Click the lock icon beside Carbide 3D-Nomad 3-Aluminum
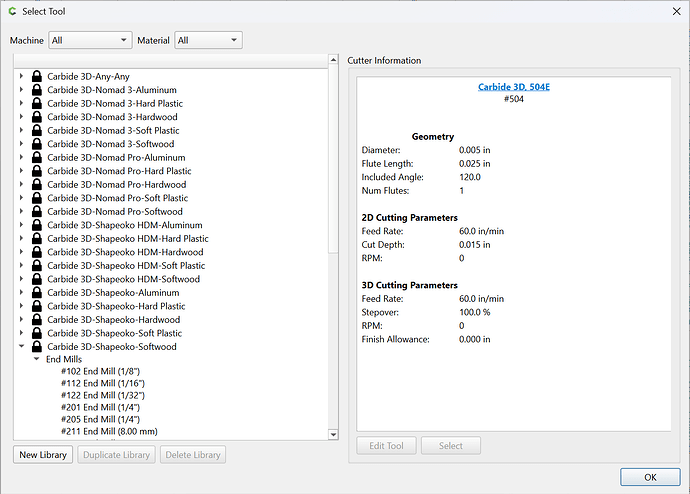Screen dimensions: 690x494 pyautogui.click(x=37, y=90)
